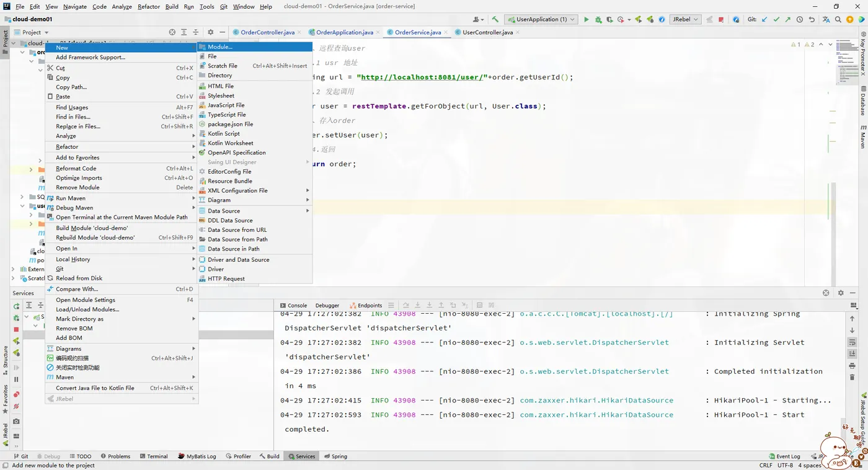Open the JRebel dropdown in the toolbar

pyautogui.click(x=685, y=19)
